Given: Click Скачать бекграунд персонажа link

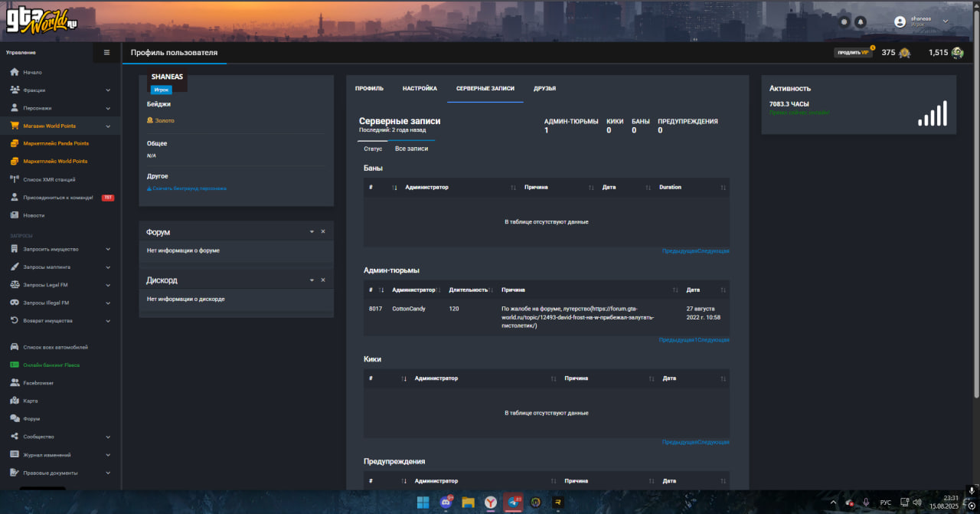Looking at the screenshot, I should (x=187, y=188).
